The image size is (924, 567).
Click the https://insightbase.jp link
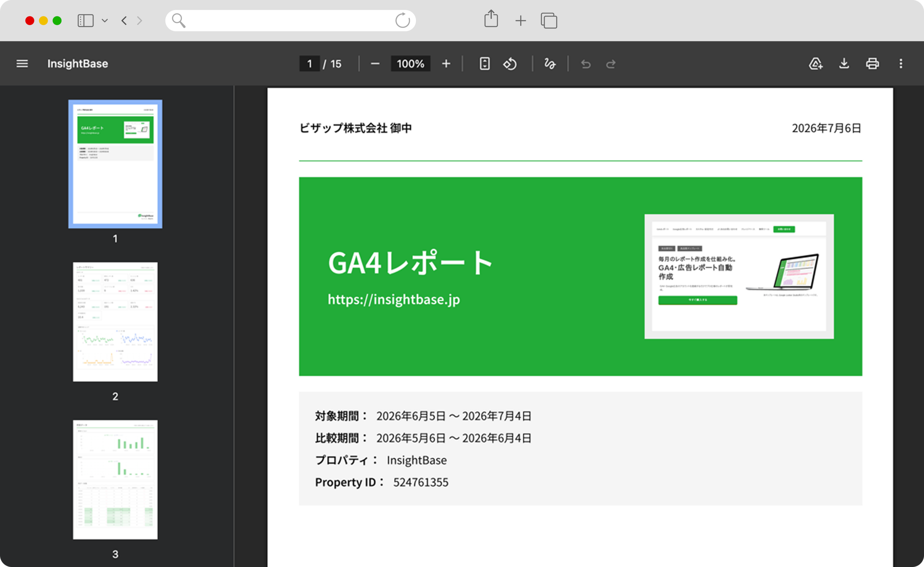point(394,299)
